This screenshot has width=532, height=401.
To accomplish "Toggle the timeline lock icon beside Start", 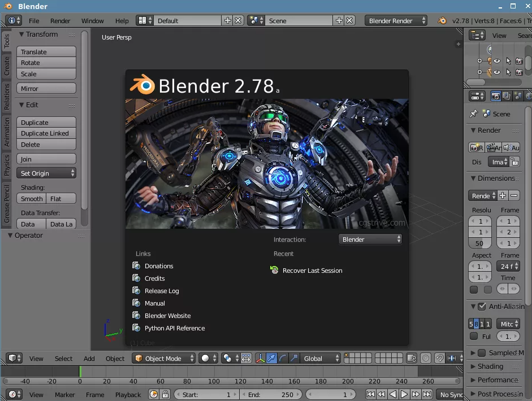I will point(165,394).
